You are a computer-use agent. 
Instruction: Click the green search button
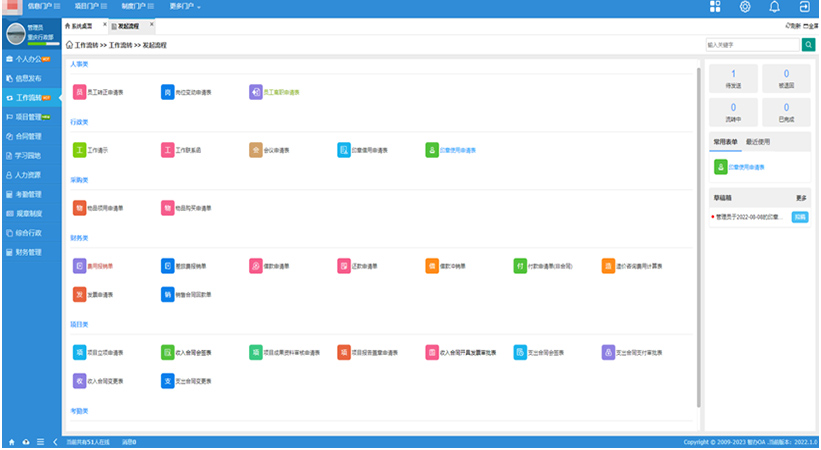(x=808, y=45)
